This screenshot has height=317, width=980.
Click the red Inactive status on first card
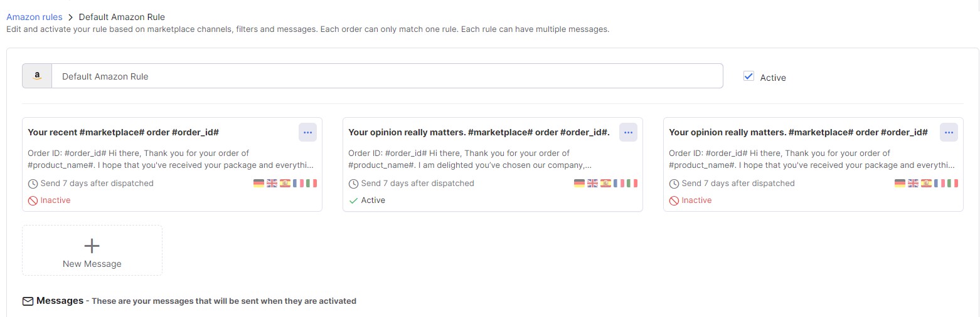pos(50,200)
